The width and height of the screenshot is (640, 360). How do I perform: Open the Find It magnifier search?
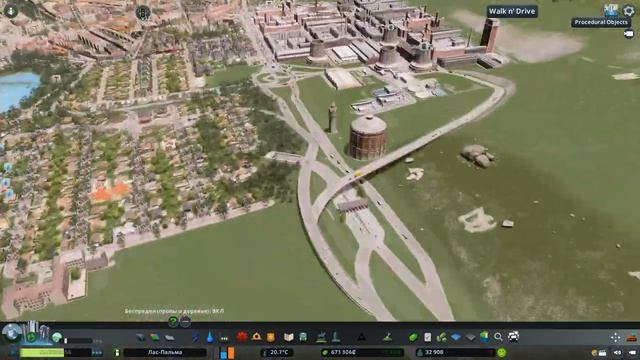pos(498,337)
